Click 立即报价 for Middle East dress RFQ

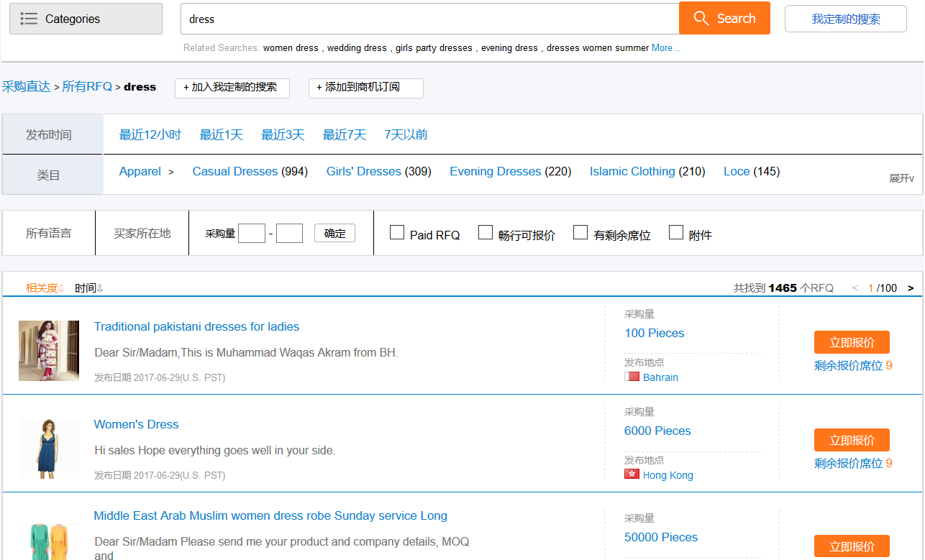click(852, 546)
